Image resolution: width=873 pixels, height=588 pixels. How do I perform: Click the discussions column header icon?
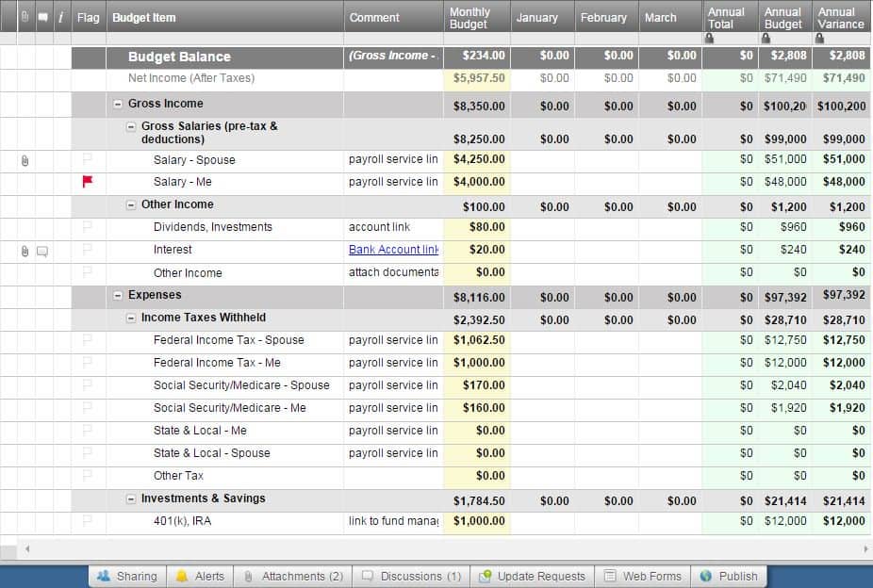point(42,17)
